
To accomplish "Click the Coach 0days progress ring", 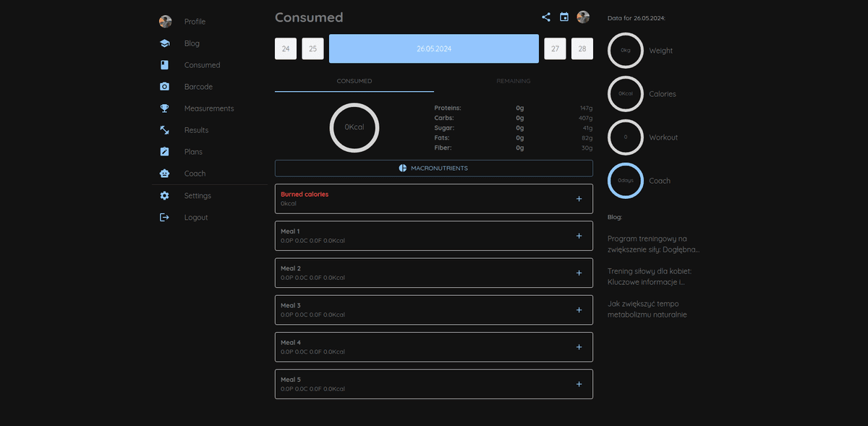I will [625, 181].
